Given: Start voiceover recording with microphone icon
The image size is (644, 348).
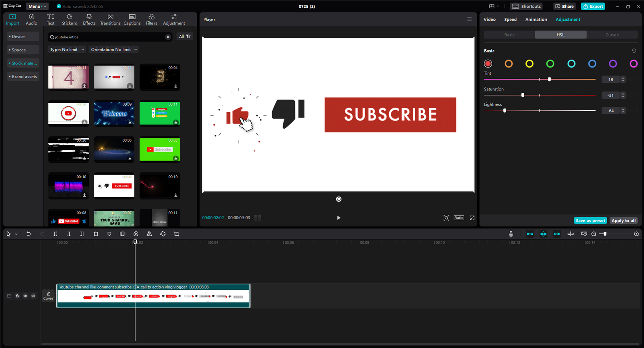Looking at the screenshot, I should click(x=511, y=234).
